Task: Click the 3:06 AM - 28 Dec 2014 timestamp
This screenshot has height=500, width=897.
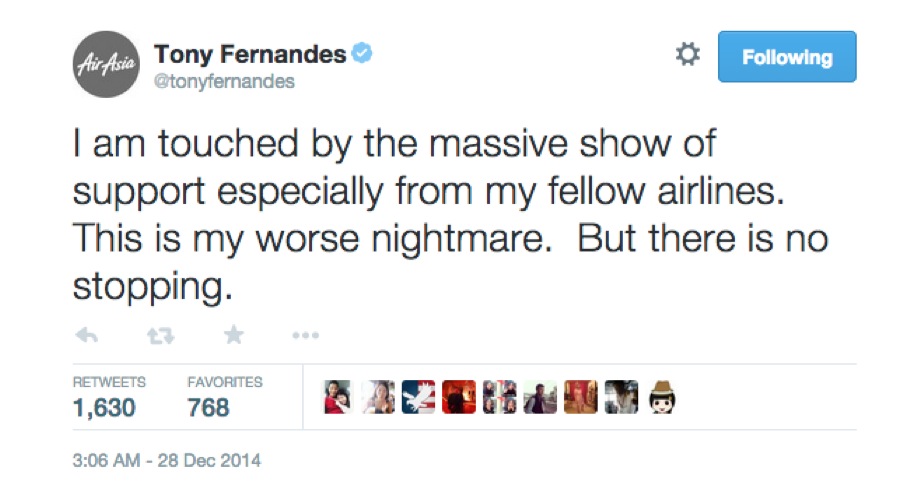Action: pyautogui.click(x=166, y=460)
